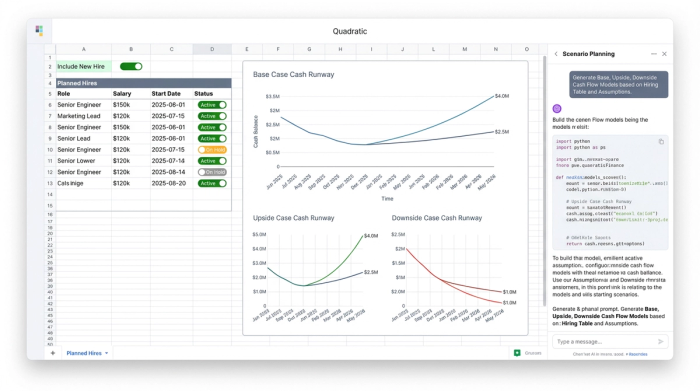Viewport: 700px width, 391px height.
Task: Toggle the Include New Hire switch
Action: pyautogui.click(x=131, y=67)
